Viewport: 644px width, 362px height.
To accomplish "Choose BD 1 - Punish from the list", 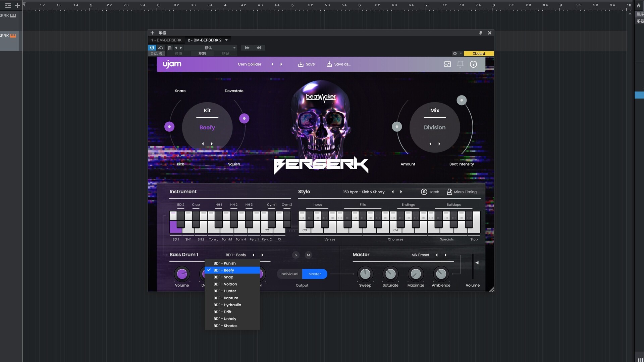I will tap(232, 263).
